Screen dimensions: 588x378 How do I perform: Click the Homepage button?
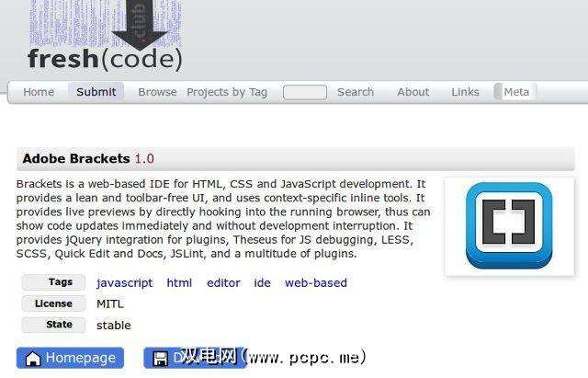coord(70,358)
